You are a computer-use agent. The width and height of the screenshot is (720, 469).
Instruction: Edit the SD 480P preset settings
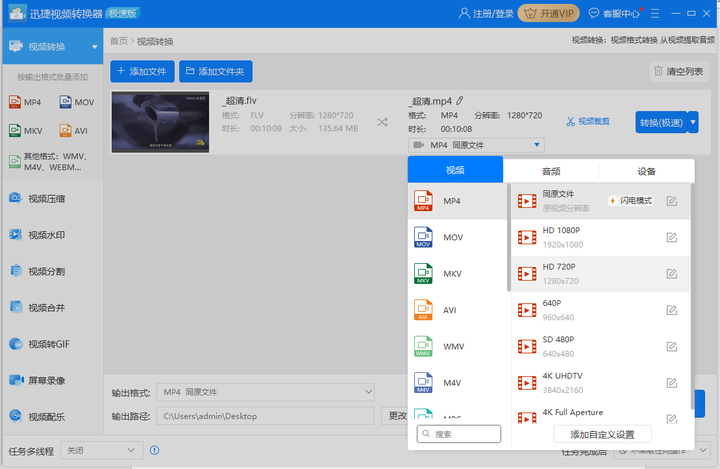point(671,346)
